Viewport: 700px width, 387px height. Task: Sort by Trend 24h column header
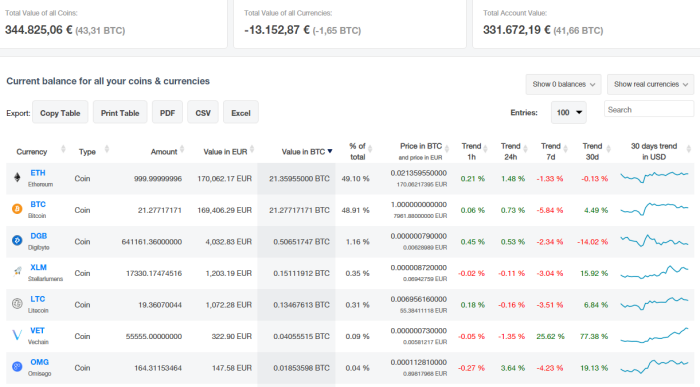pos(510,151)
